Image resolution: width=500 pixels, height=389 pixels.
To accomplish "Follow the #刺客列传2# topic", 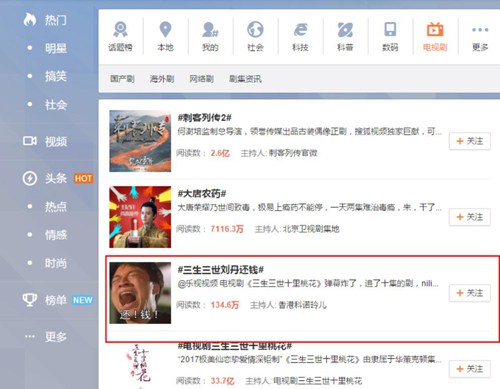I will click(470, 141).
